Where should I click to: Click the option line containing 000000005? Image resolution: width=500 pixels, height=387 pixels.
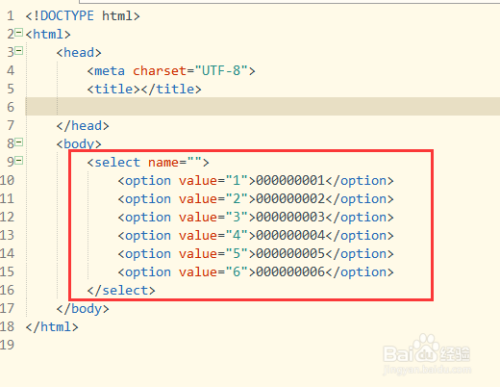tap(256, 254)
